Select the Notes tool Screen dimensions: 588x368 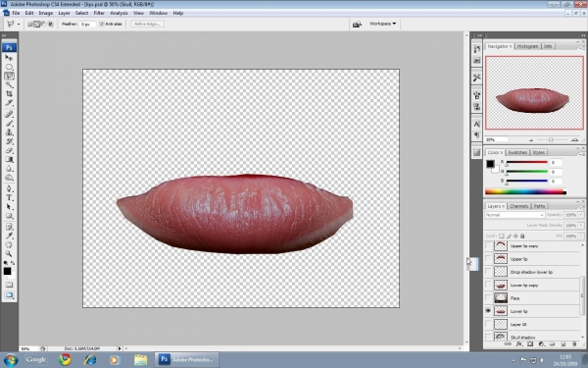(9, 227)
